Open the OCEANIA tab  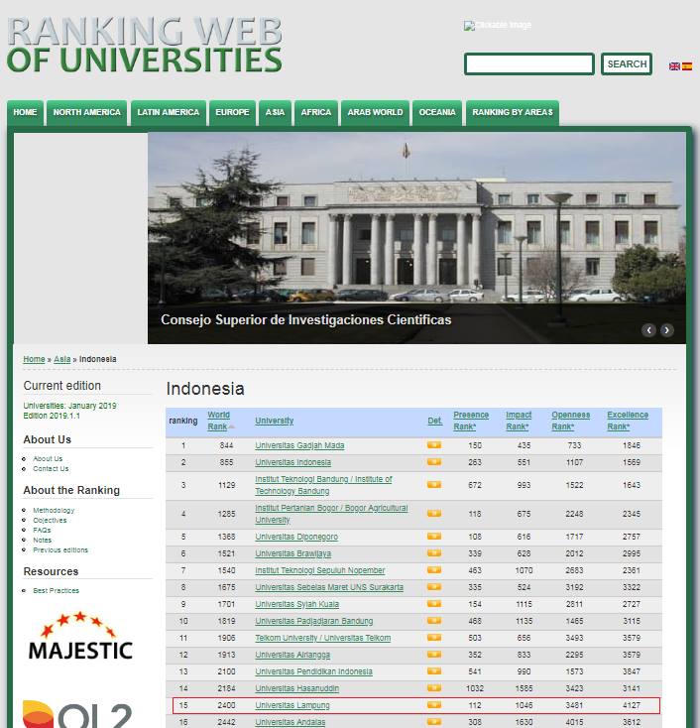point(437,112)
